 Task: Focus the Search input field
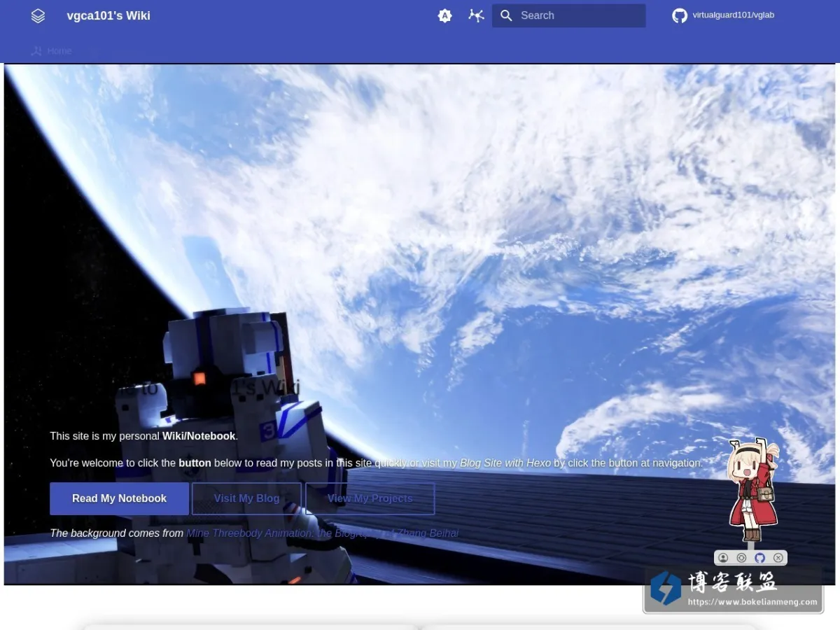(568, 15)
